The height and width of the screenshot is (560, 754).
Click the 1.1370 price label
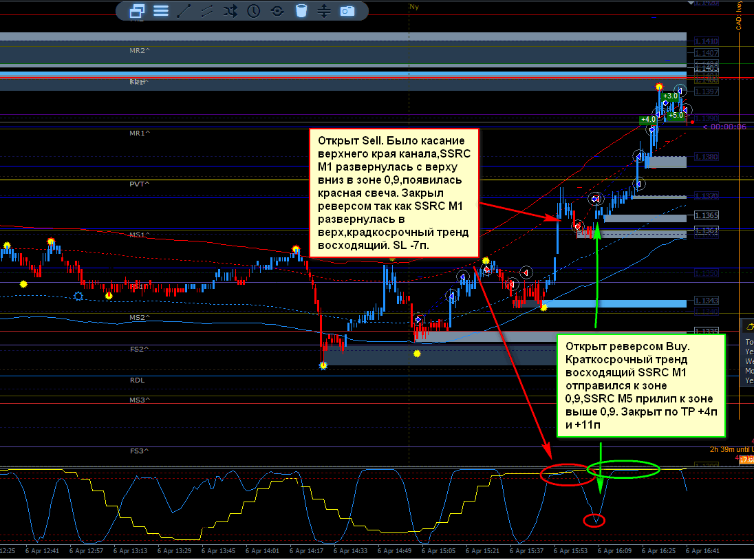click(x=706, y=196)
